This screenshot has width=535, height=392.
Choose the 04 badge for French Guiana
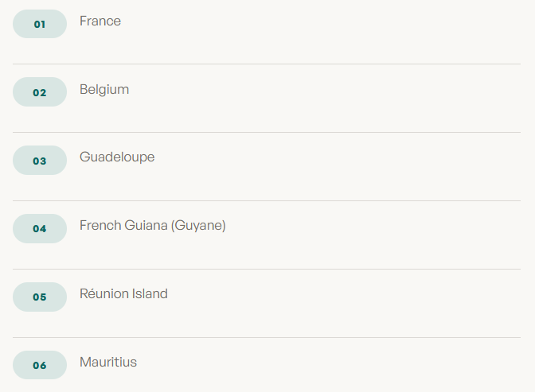click(x=40, y=229)
